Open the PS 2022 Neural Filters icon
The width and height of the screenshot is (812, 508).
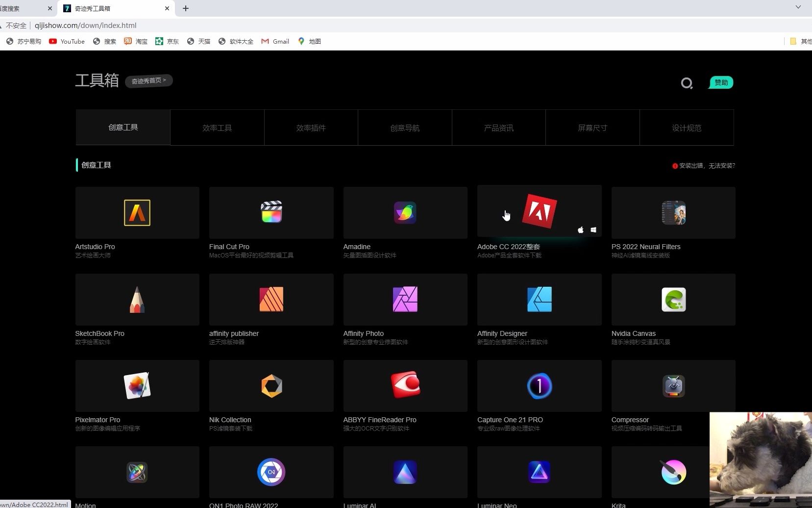[x=673, y=213]
